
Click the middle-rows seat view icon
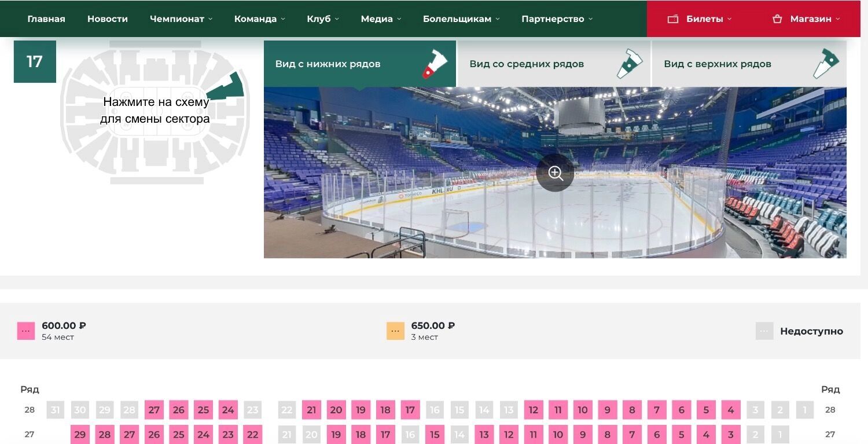tap(629, 64)
